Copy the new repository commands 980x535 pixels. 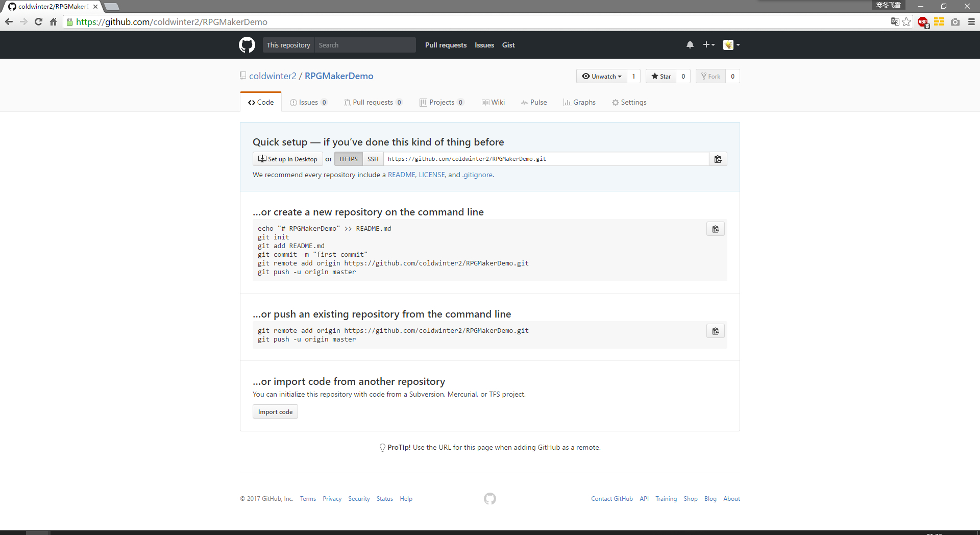716,229
